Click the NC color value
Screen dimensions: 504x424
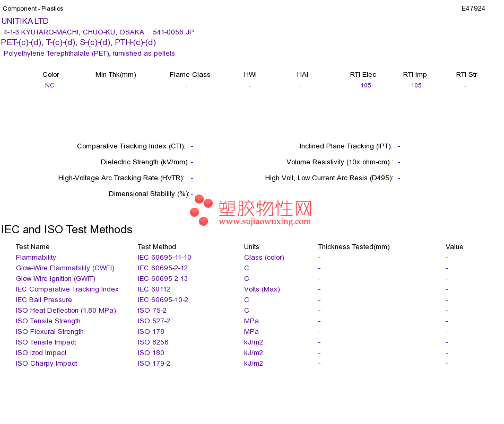click(x=50, y=85)
